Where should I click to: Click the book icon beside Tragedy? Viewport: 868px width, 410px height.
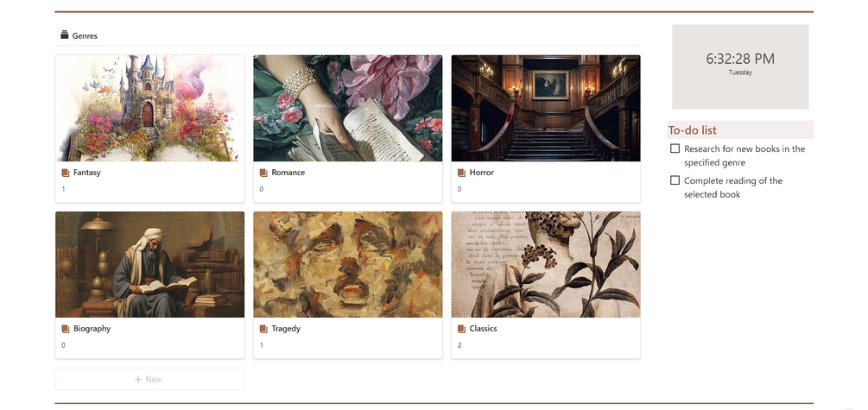[x=263, y=329]
